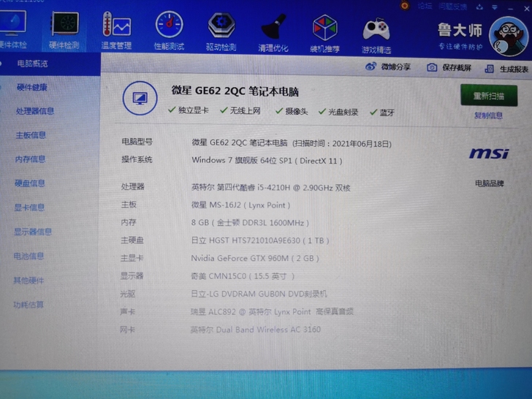
Task: Open 清理优化 cleanup optimization
Action: 273,26
